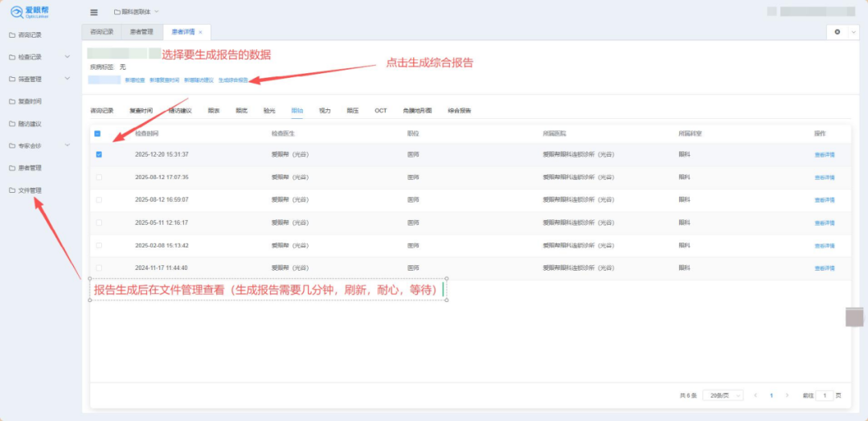868x421 pixels.
Task: Click 生成综合报告 link
Action: 233,80
